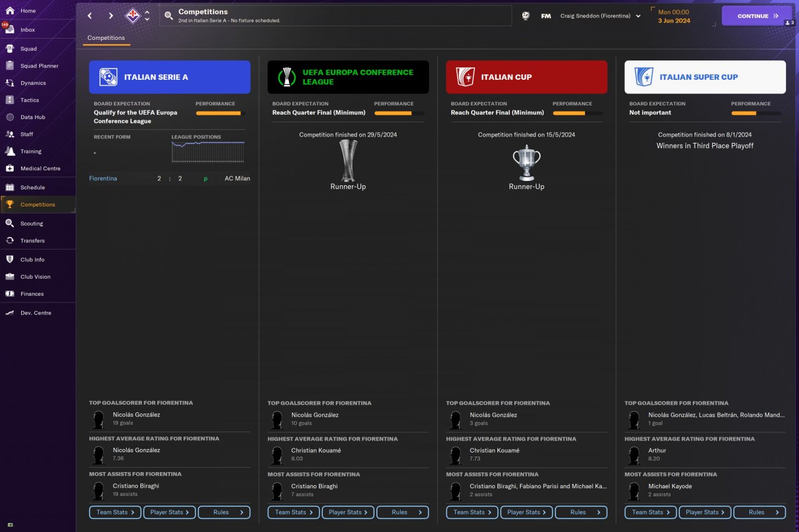
Task: Click the down chevron beside the club badge
Action: (x=147, y=19)
